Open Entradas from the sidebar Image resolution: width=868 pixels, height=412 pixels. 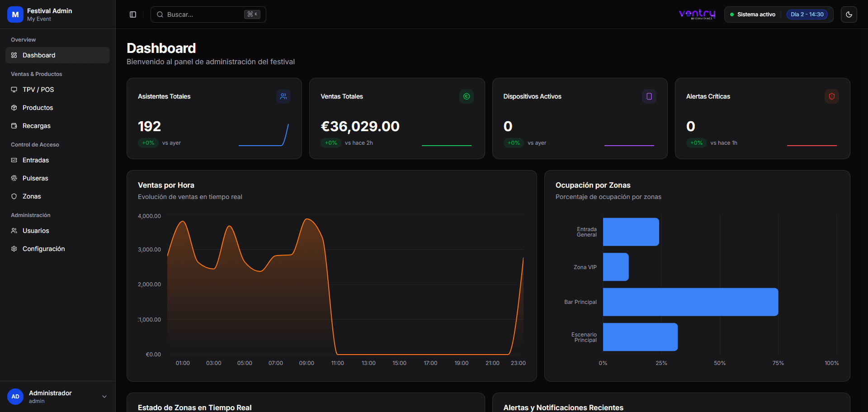pos(36,160)
